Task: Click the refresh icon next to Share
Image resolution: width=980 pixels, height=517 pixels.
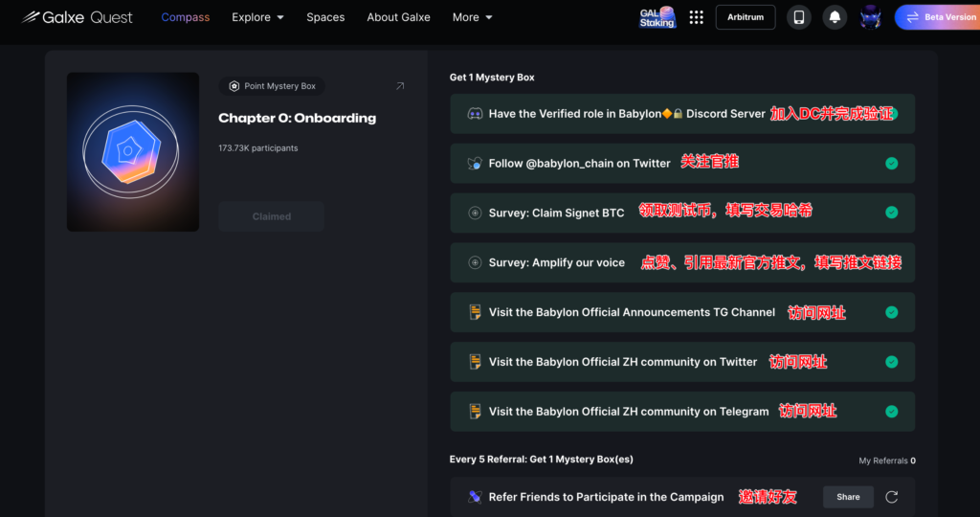Action: 892,497
